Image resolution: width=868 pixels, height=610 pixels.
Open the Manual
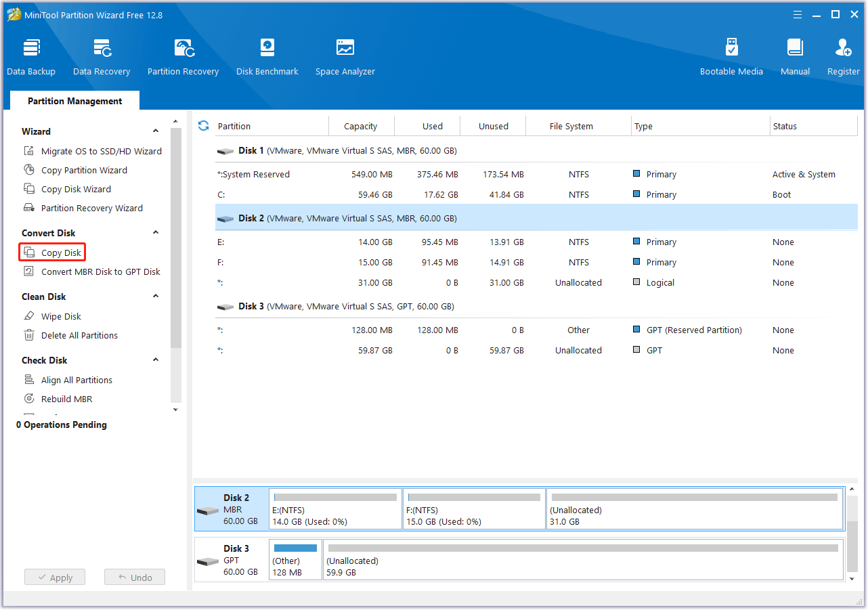(x=795, y=57)
